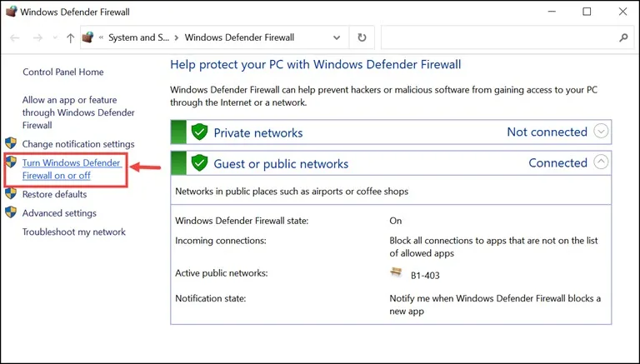Click the firewall icon in address bar
This screenshot has height=364, width=640.
(87, 37)
